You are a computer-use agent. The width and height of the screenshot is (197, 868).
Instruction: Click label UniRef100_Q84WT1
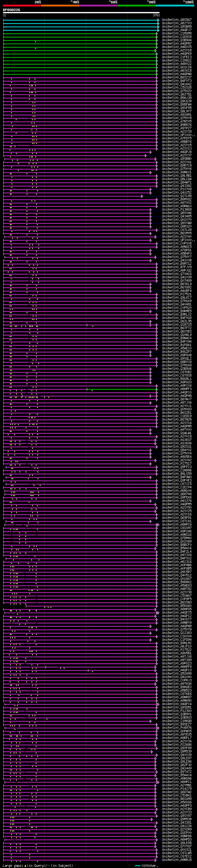tap(177, 182)
